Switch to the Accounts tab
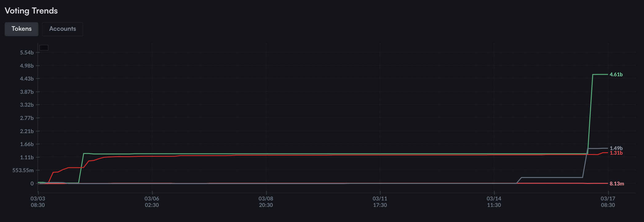Viewport: 644px width, 222px height. click(x=62, y=29)
